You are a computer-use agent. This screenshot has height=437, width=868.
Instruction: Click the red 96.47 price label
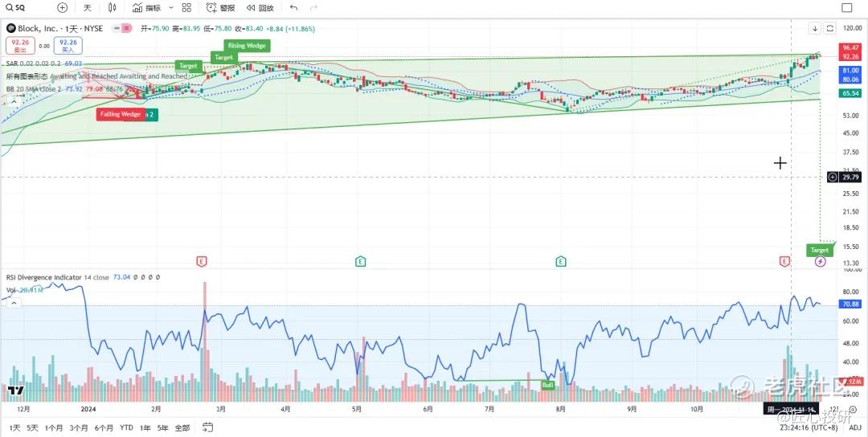tap(850, 47)
